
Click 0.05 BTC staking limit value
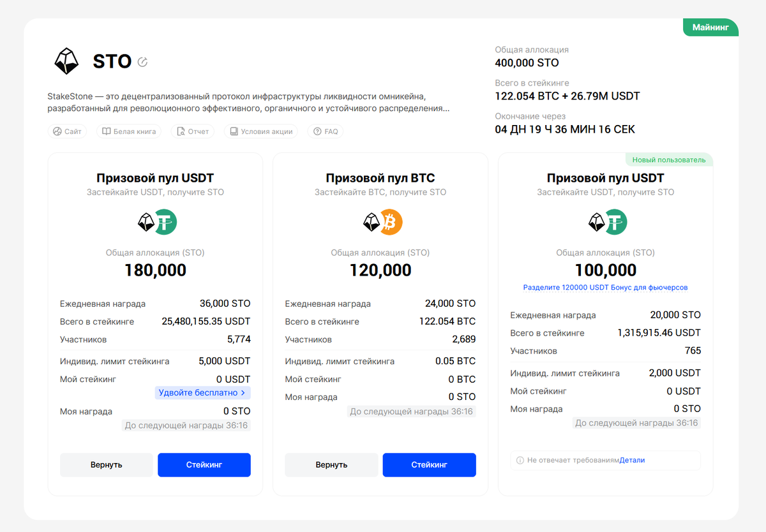pyautogui.click(x=456, y=361)
